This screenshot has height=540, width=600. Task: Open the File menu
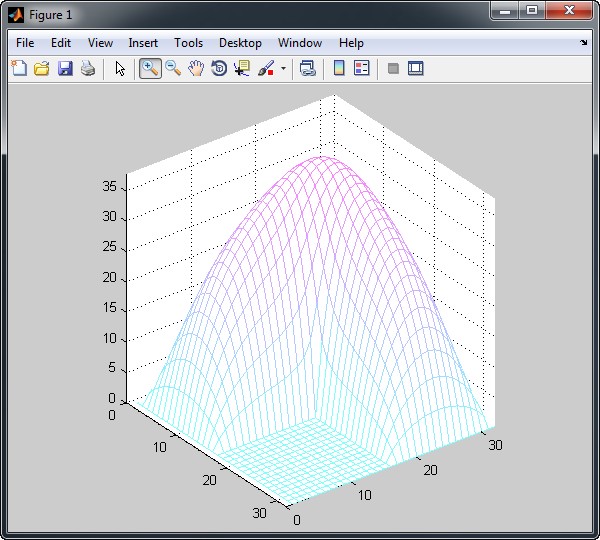pos(25,43)
